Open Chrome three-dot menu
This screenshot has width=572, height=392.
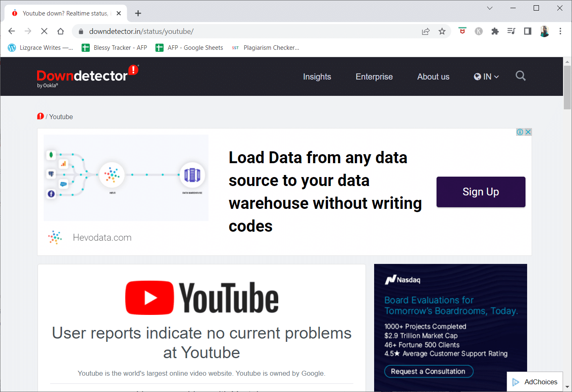[560, 31]
